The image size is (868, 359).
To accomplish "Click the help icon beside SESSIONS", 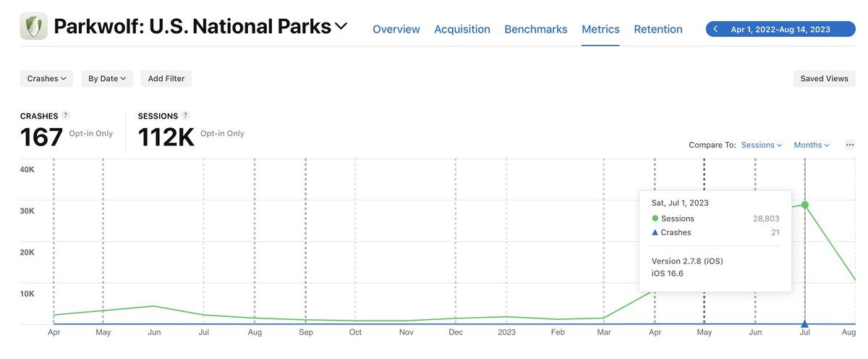I will (x=186, y=115).
